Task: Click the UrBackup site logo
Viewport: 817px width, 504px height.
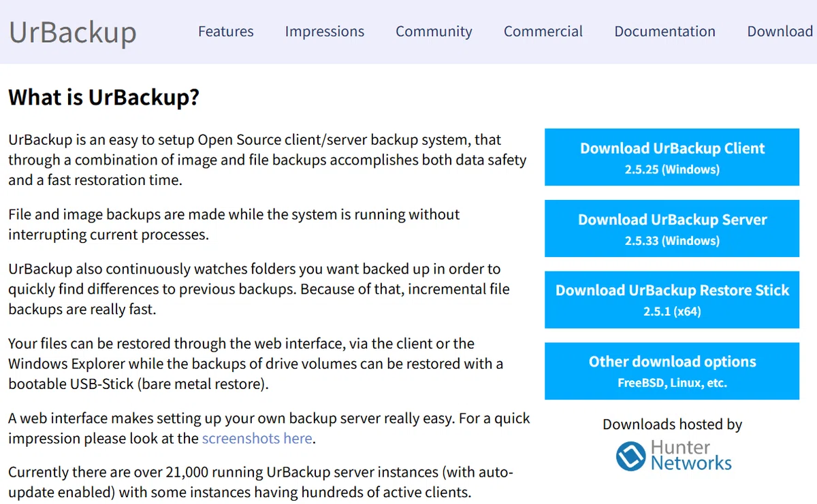Action: click(x=72, y=31)
